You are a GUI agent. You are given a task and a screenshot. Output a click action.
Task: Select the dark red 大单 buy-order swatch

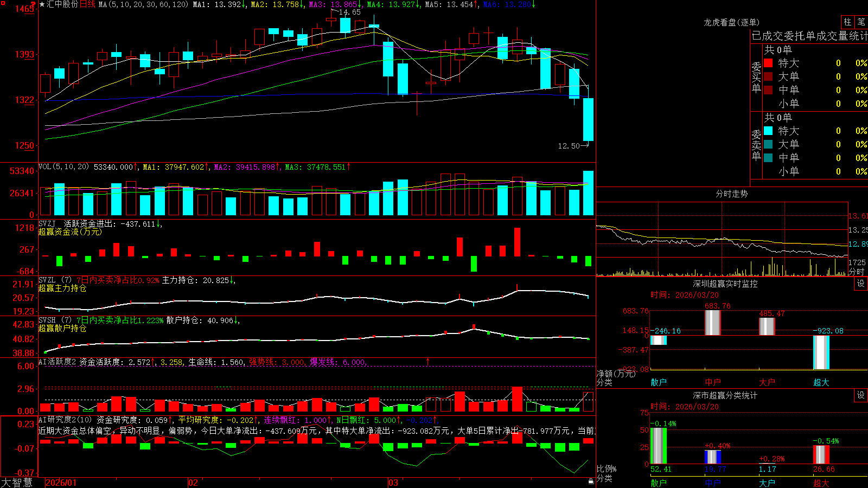768,76
